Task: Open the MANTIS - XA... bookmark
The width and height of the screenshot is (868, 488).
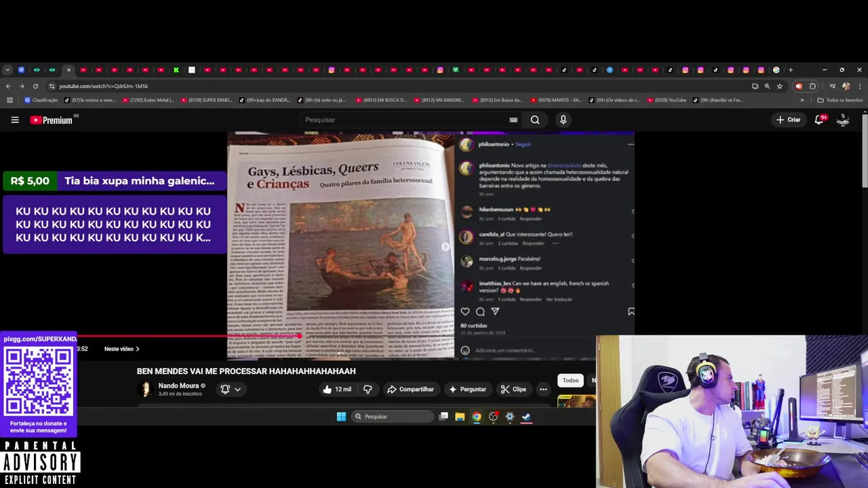Action: [555, 100]
